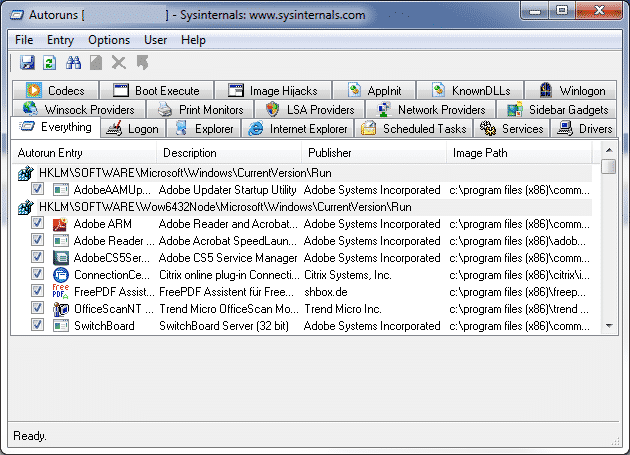Screen dimensions: 630x455
Task: Select 'SwitchBoard Server (32 bit)' description
Action: pyautogui.click(x=224, y=326)
